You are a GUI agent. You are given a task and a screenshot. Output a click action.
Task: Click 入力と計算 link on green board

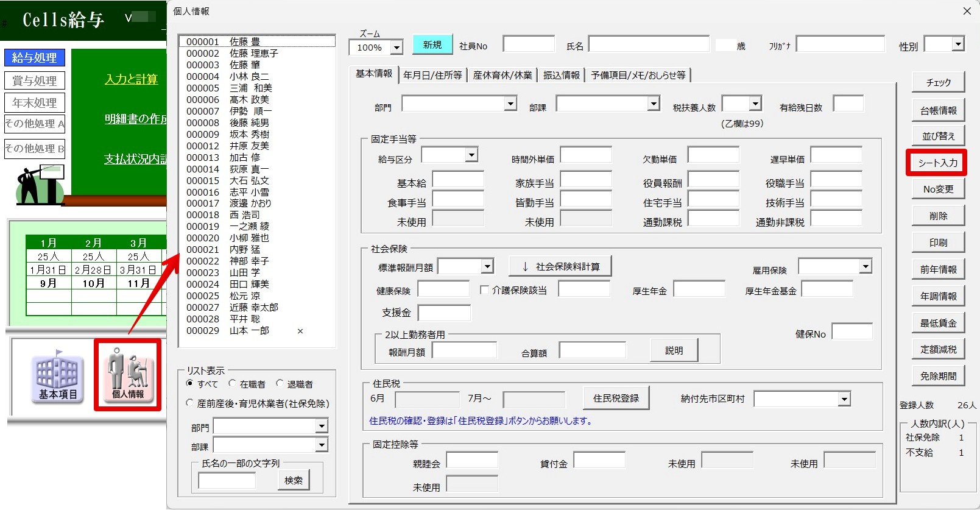(131, 79)
